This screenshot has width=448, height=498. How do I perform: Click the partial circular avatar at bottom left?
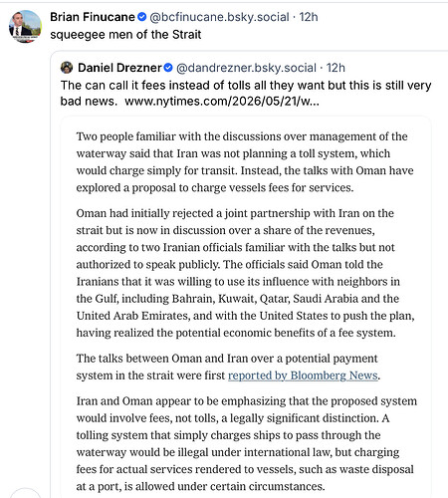(x=25, y=493)
